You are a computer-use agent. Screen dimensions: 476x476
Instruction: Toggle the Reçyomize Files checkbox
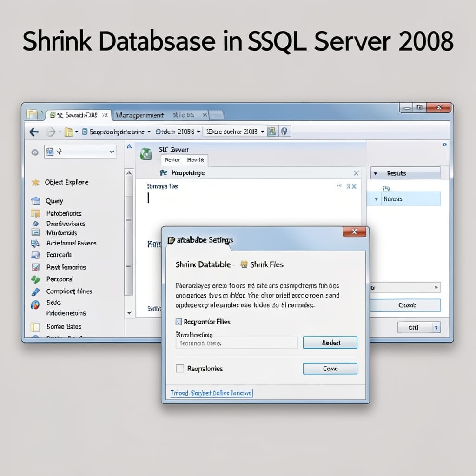coord(178,322)
